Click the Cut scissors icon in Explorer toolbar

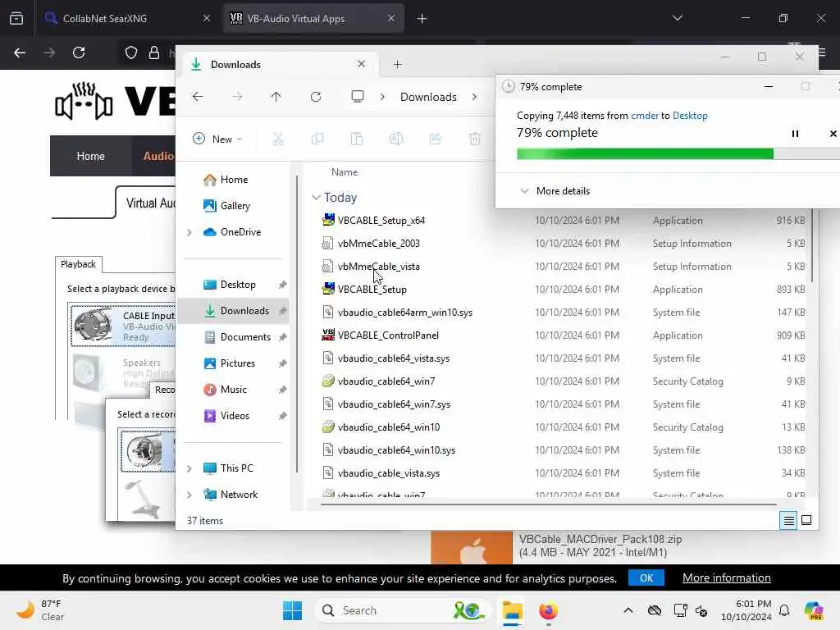point(277,139)
